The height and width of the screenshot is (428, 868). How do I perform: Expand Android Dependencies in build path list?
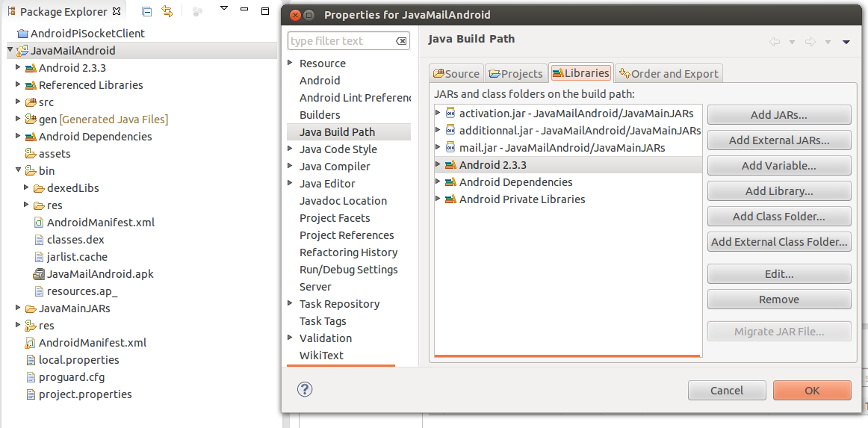click(438, 182)
